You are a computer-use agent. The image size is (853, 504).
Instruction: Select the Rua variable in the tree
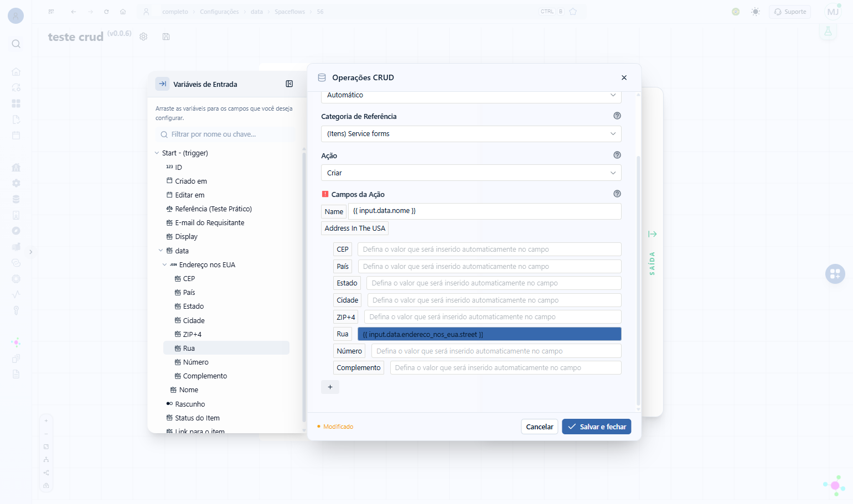(x=226, y=348)
